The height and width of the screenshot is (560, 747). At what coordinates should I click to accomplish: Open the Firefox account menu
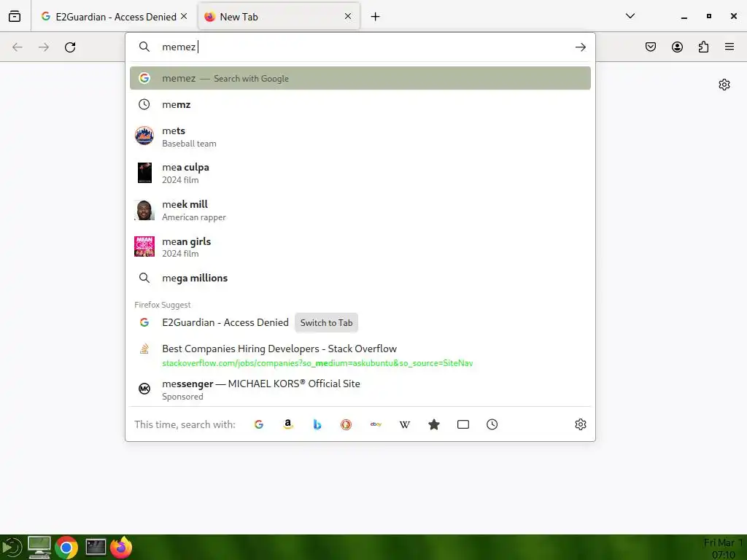click(677, 47)
